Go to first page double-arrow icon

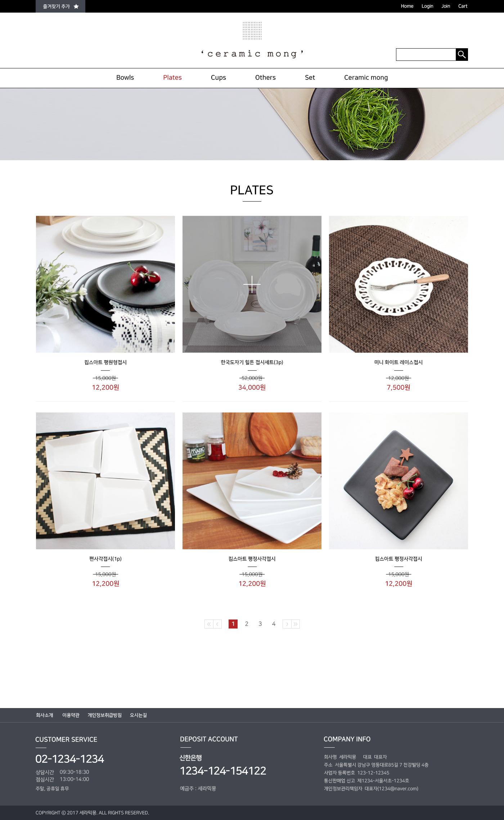[x=209, y=624]
